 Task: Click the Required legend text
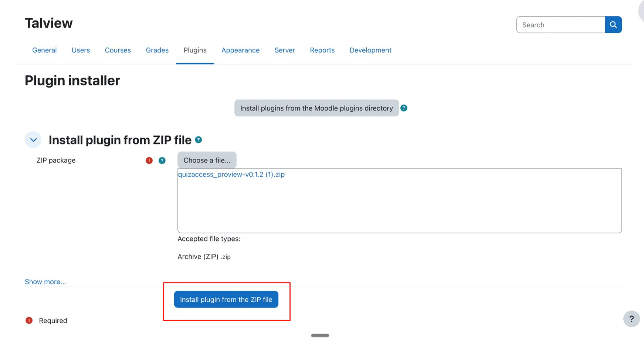(53, 321)
